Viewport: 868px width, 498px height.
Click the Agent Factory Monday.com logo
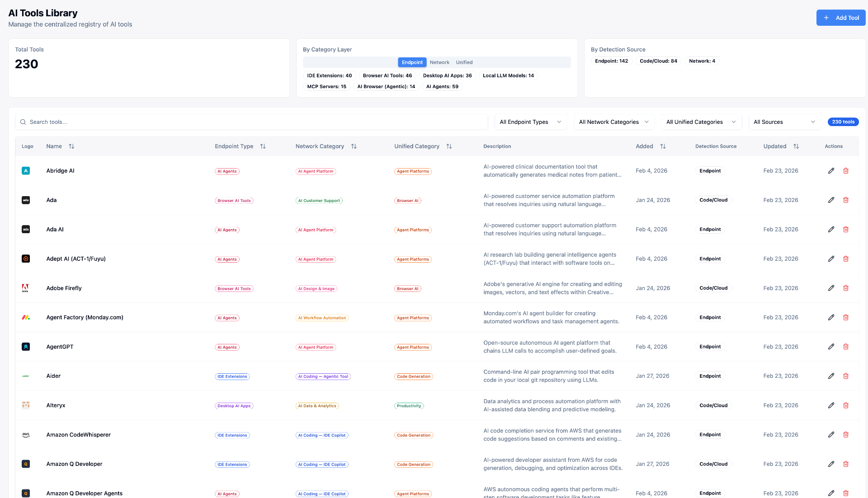pyautogui.click(x=26, y=317)
